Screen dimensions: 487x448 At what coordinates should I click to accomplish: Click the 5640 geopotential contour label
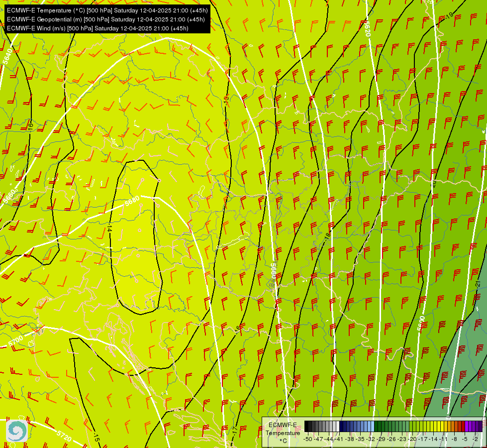[8, 56]
